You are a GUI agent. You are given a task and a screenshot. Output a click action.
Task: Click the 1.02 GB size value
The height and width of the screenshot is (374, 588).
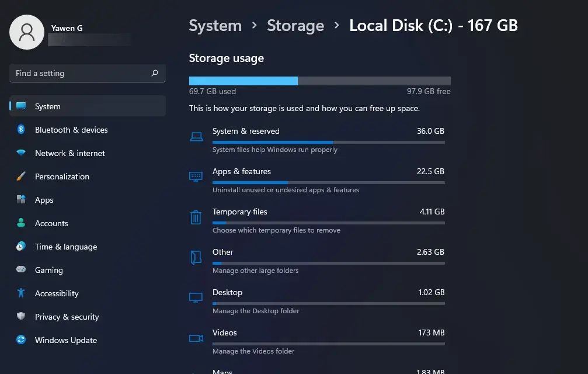click(x=432, y=292)
